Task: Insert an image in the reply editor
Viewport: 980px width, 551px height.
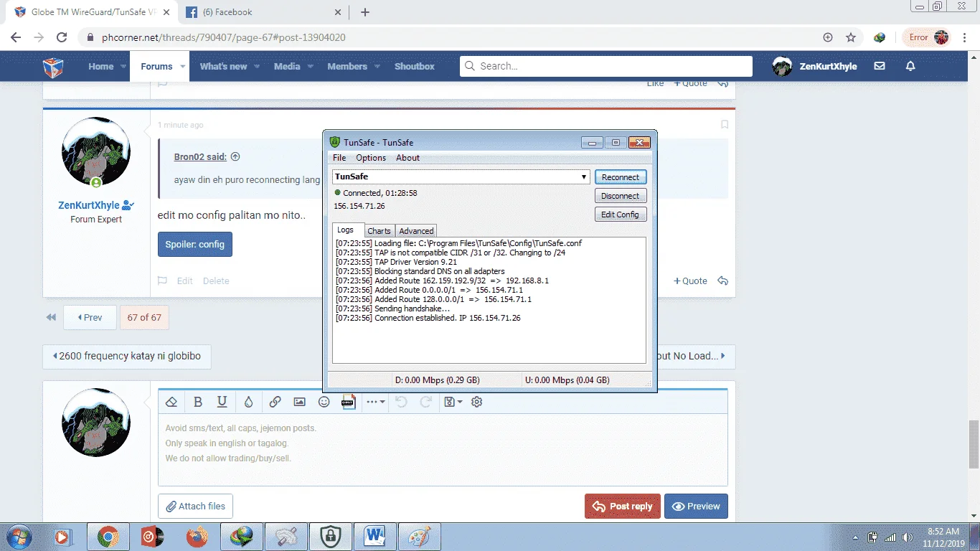Action: tap(300, 402)
